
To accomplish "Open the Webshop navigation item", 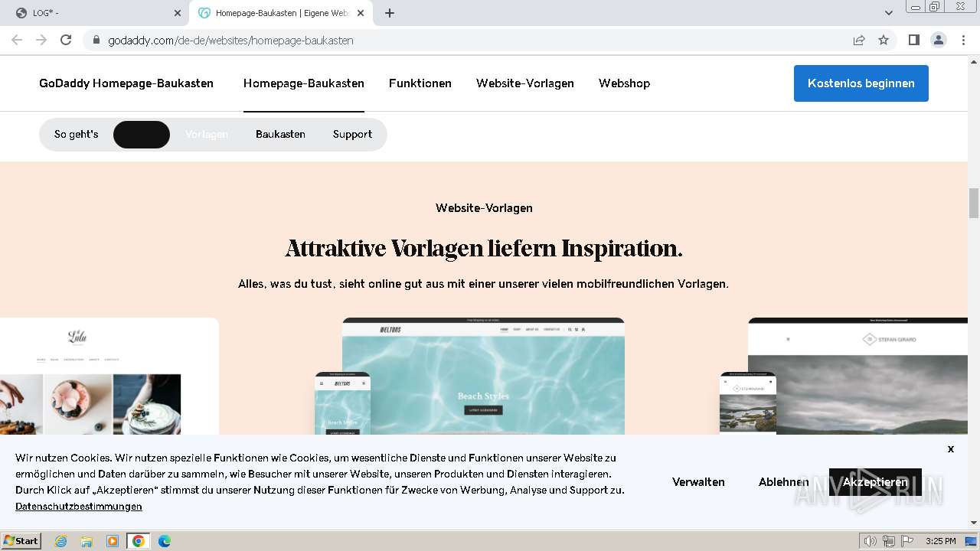I will (x=624, y=83).
